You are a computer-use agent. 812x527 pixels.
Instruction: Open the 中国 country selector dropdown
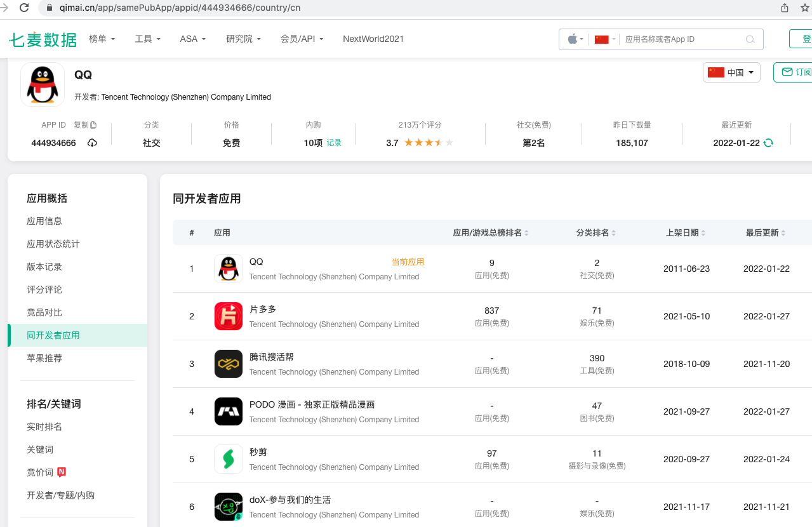[x=731, y=72]
